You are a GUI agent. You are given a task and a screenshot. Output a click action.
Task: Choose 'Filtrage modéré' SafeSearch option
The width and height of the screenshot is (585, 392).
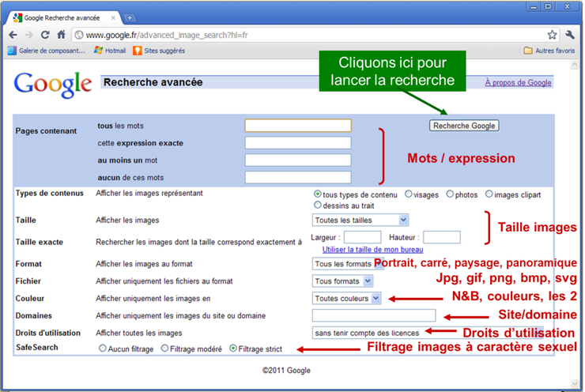tap(164, 348)
